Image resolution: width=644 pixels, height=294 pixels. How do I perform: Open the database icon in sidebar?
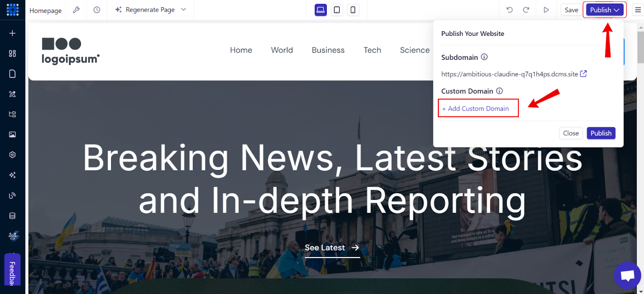pyautogui.click(x=12, y=216)
